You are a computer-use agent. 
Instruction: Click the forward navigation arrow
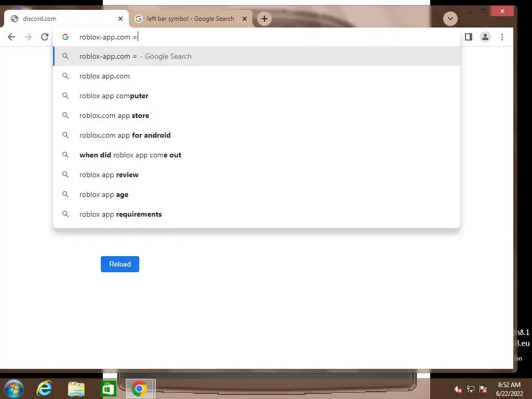(28, 37)
